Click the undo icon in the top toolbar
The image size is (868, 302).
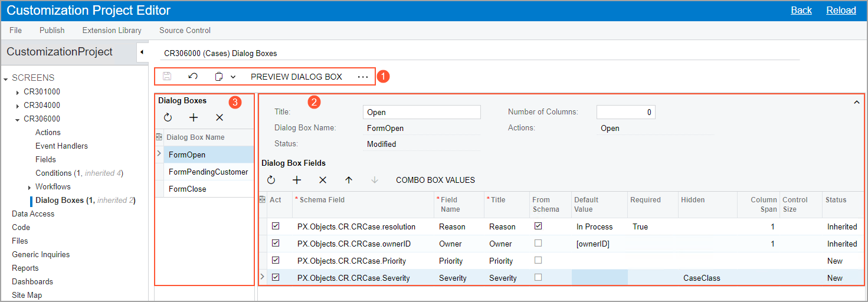[193, 77]
